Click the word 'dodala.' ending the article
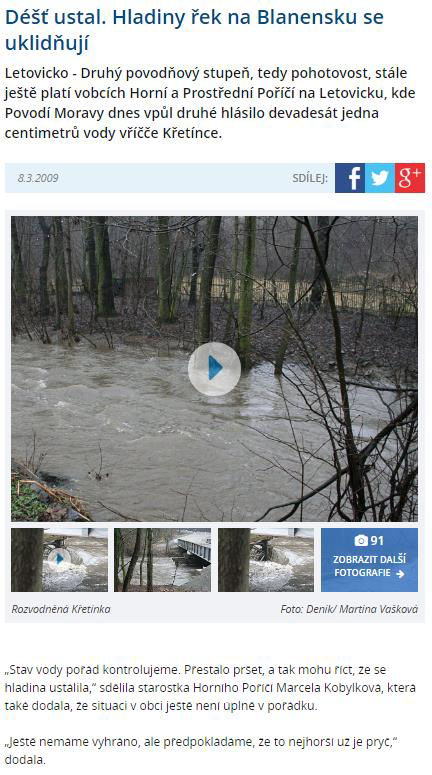Image resolution: width=432 pixels, height=775 pixels. pos(25,760)
